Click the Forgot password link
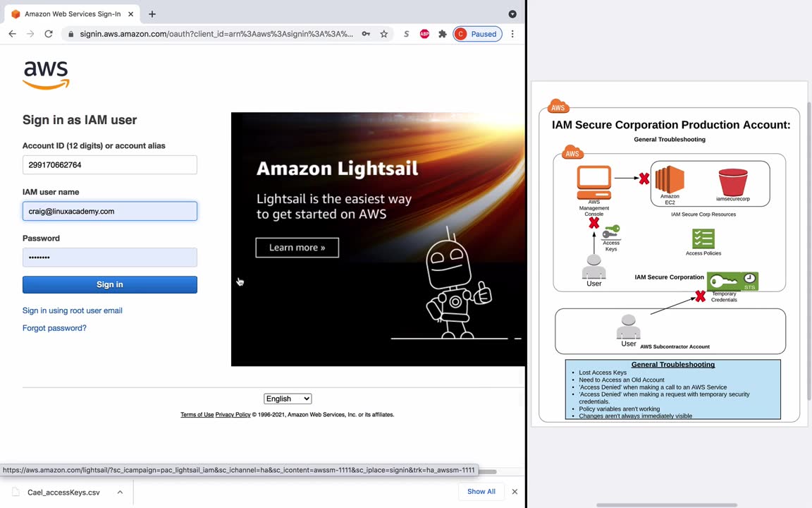Image resolution: width=812 pixels, height=508 pixels. click(x=54, y=328)
